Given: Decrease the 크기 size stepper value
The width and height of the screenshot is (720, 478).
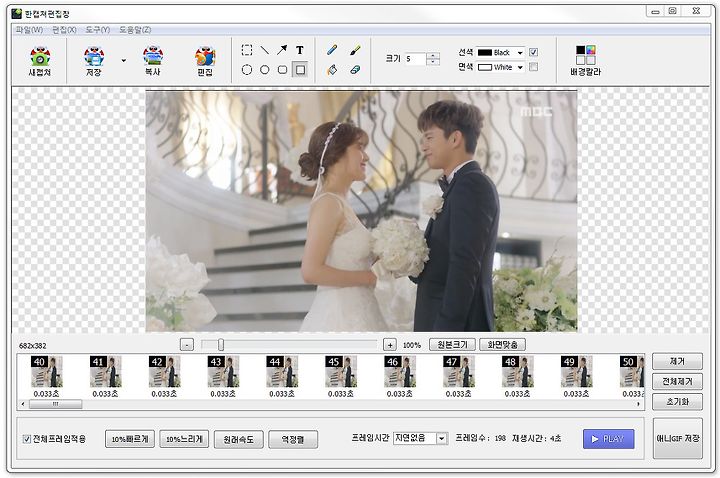Looking at the screenshot, I should pyautogui.click(x=433, y=62).
